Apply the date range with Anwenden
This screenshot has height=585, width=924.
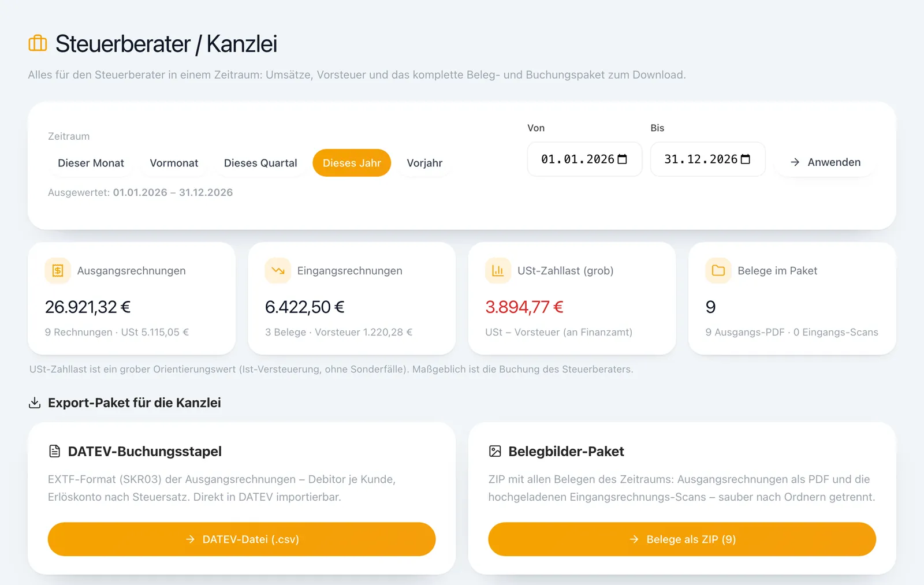(x=825, y=162)
